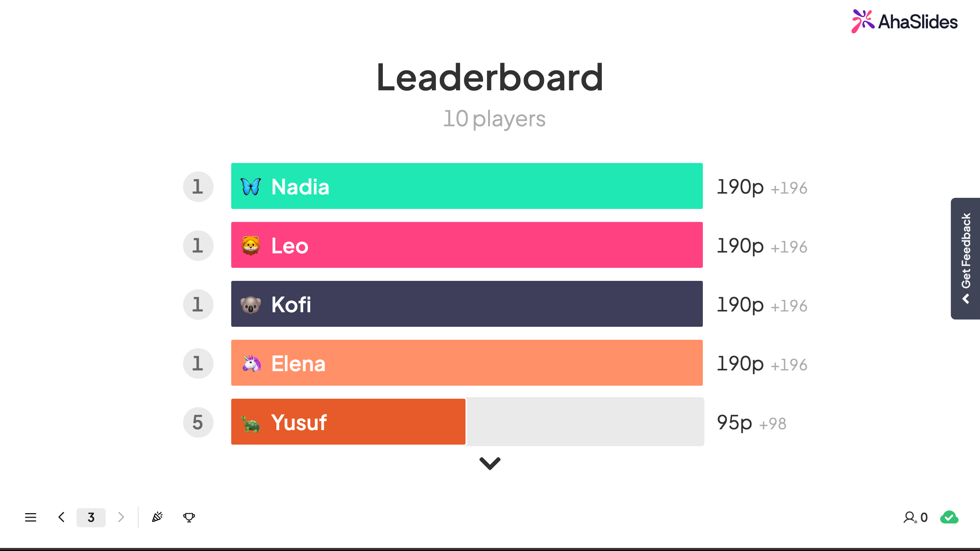
Task: Click the AhaSlides logo
Action: (x=905, y=21)
